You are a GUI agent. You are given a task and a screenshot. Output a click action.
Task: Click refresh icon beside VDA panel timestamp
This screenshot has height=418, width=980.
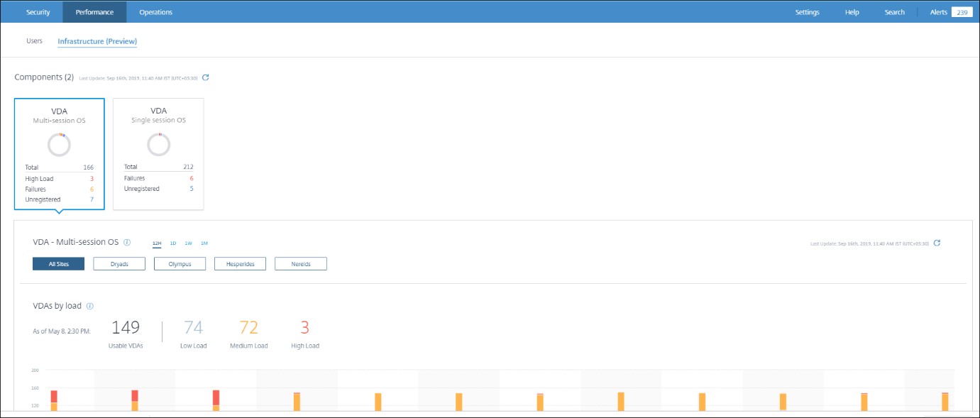point(937,243)
